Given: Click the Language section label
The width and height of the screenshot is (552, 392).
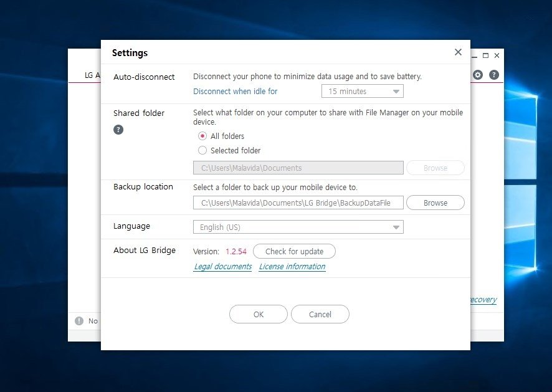Looking at the screenshot, I should click(131, 226).
